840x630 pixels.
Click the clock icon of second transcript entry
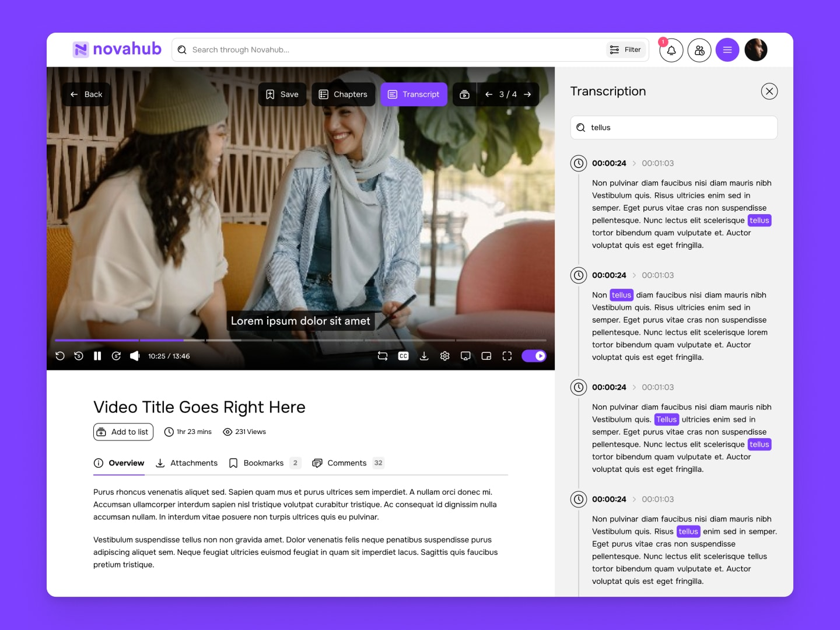(x=579, y=275)
